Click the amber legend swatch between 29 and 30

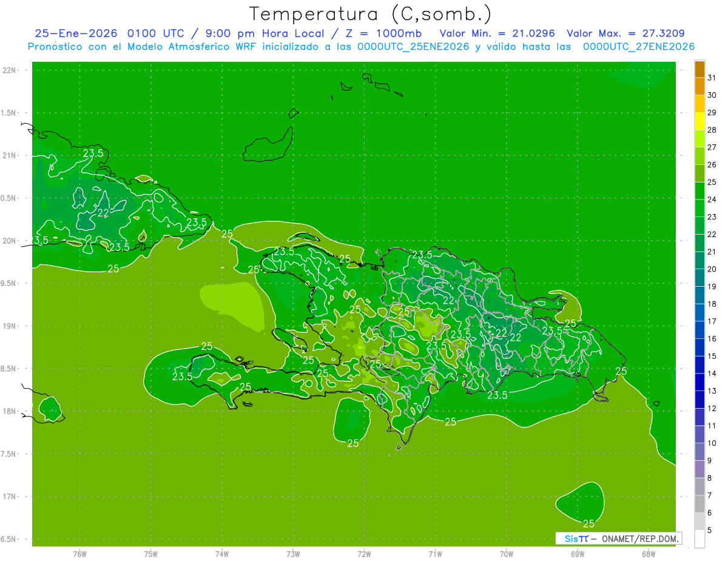[699, 104]
